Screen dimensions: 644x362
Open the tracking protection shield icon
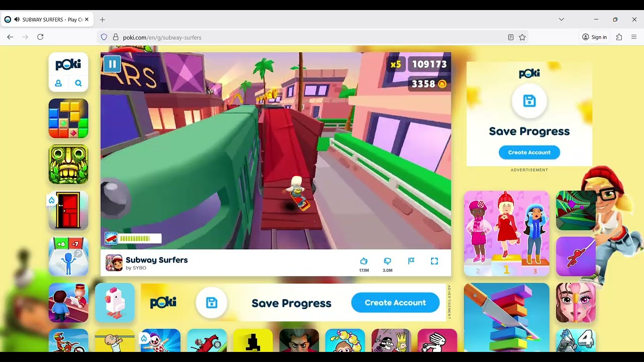point(104,37)
